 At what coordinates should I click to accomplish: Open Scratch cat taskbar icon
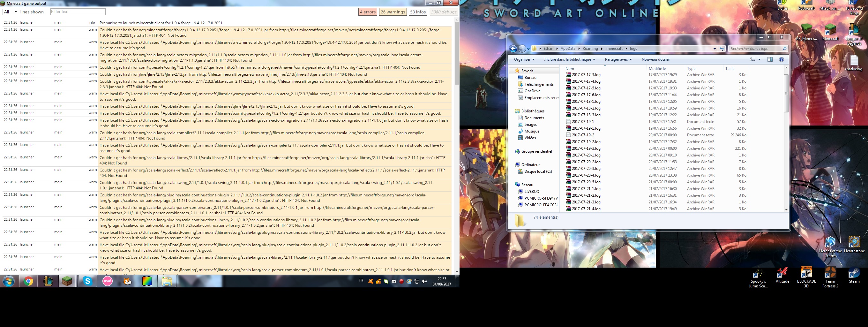coord(127,281)
